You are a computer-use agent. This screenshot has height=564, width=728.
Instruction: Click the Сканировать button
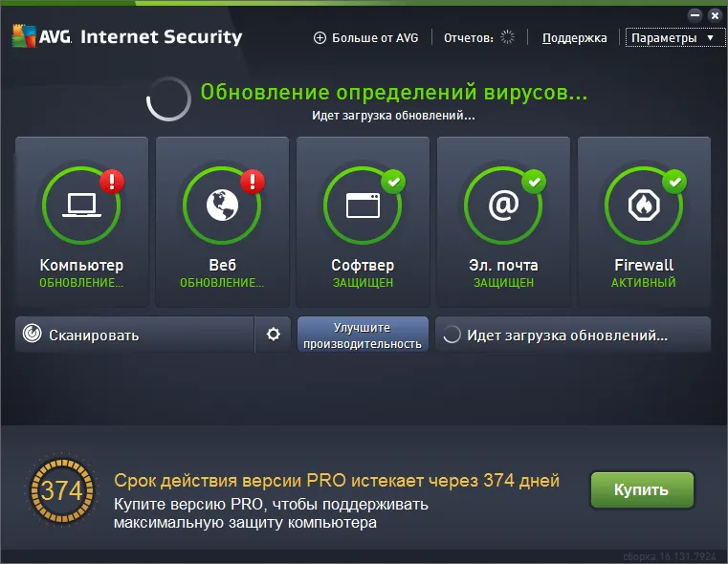click(135, 335)
